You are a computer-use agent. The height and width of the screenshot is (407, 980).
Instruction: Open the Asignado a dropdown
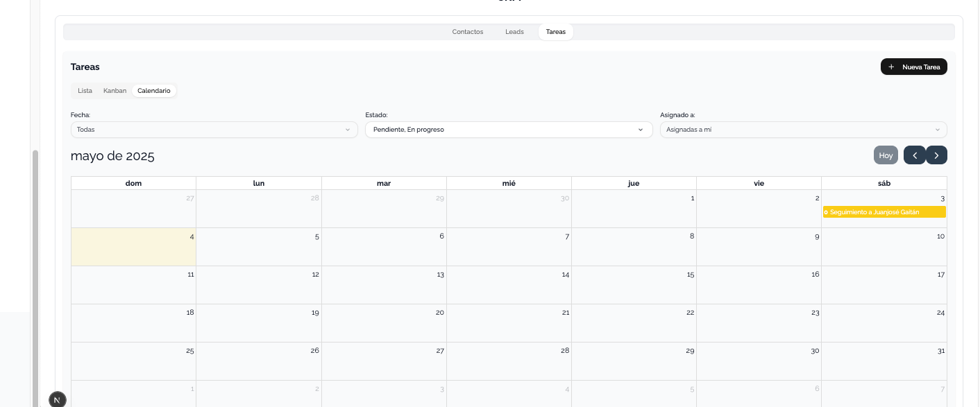[803, 130]
